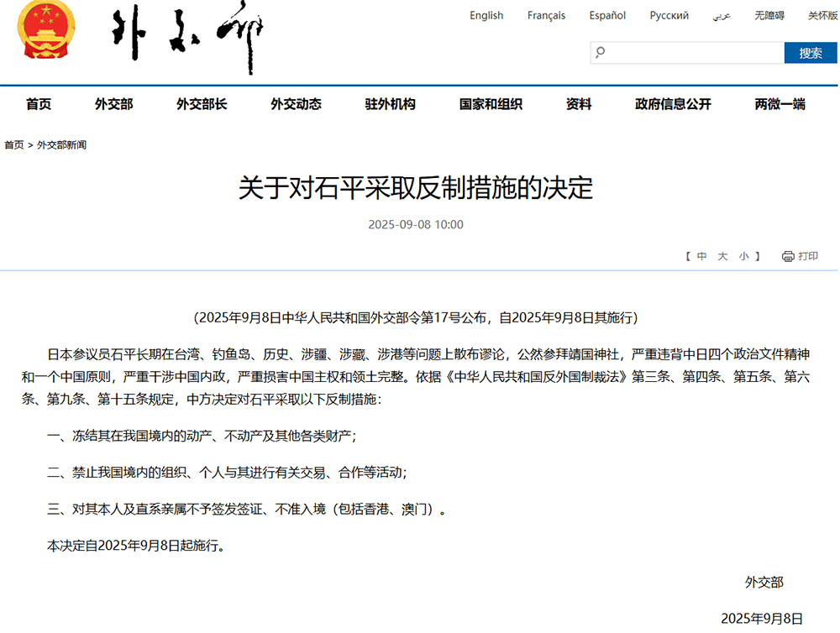Open the 首页 navigation menu item

39,104
